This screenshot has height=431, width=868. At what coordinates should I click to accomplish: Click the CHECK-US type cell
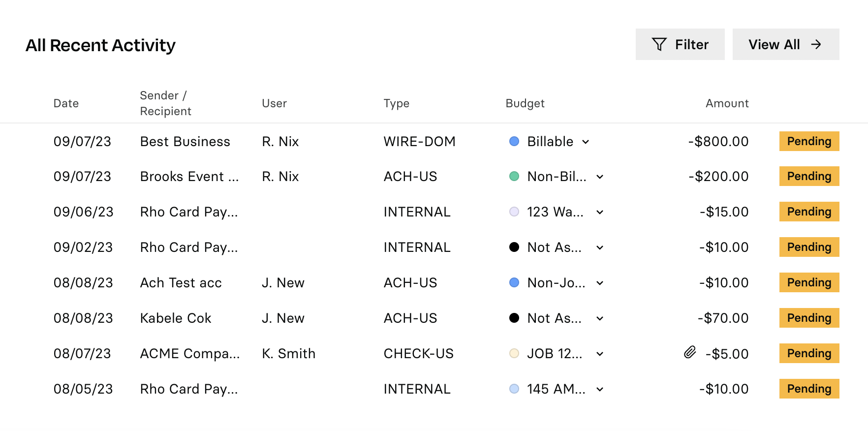click(418, 354)
